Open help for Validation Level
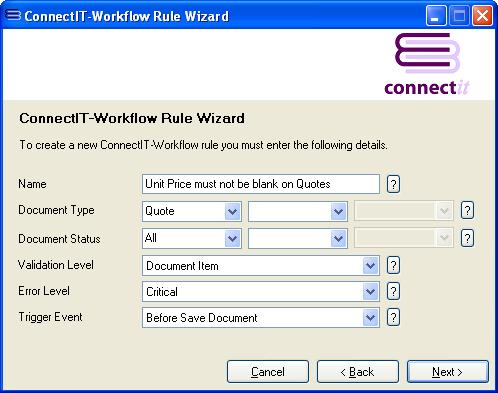 point(393,265)
